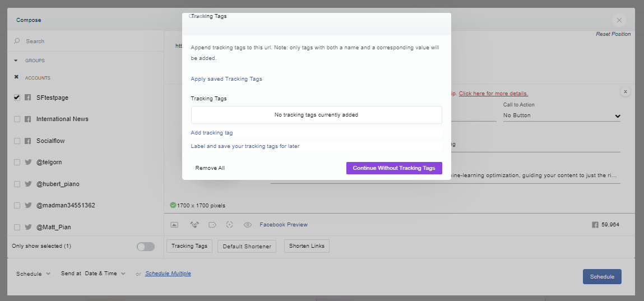Click Continue Without Tracking Tags button
Screen dimensions: 644x301
394,168
